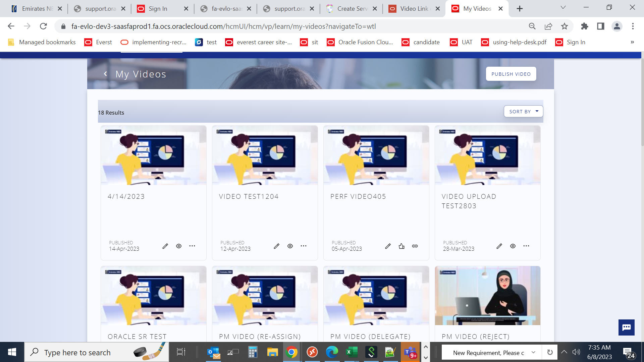Image resolution: width=644 pixels, height=362 pixels.
Task: Open the SORT BY dropdown
Action: tap(523, 111)
